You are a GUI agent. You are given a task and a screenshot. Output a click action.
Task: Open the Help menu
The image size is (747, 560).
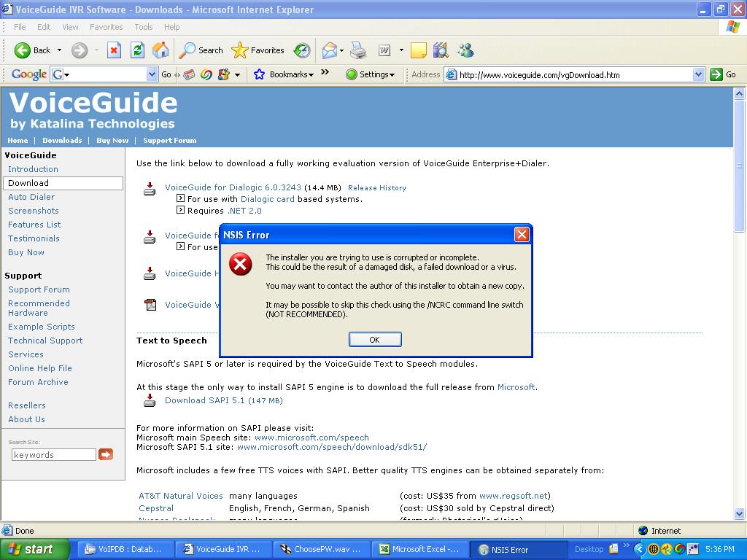tap(172, 27)
